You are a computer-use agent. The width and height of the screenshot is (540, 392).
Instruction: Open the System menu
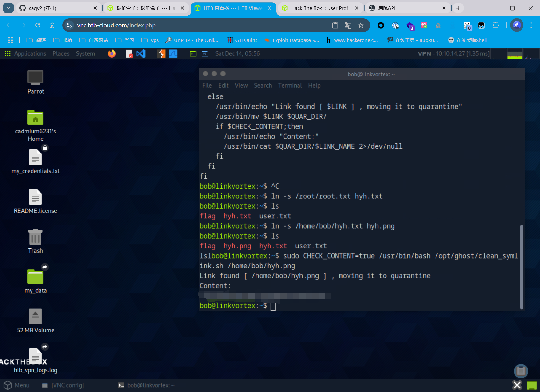tap(85, 53)
